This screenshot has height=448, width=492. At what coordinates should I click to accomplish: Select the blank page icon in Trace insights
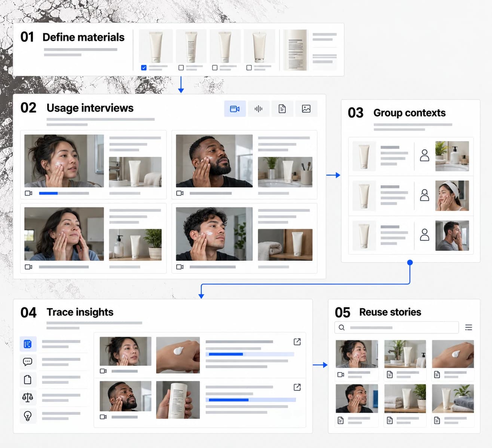[28, 380]
